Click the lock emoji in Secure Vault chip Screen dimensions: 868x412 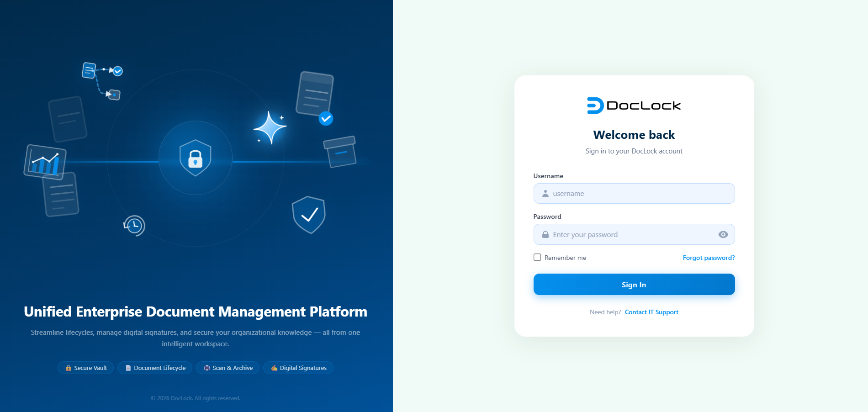(x=69, y=368)
